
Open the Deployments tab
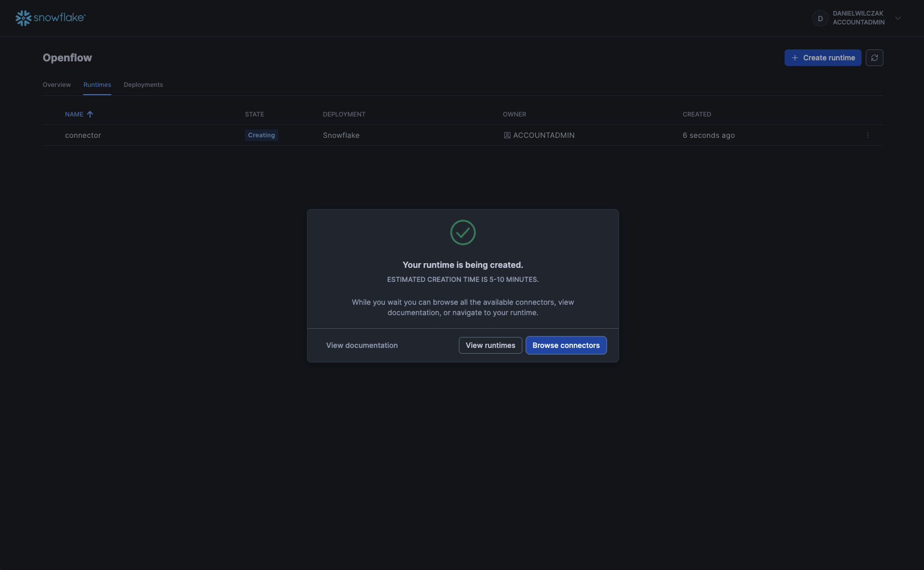click(143, 85)
